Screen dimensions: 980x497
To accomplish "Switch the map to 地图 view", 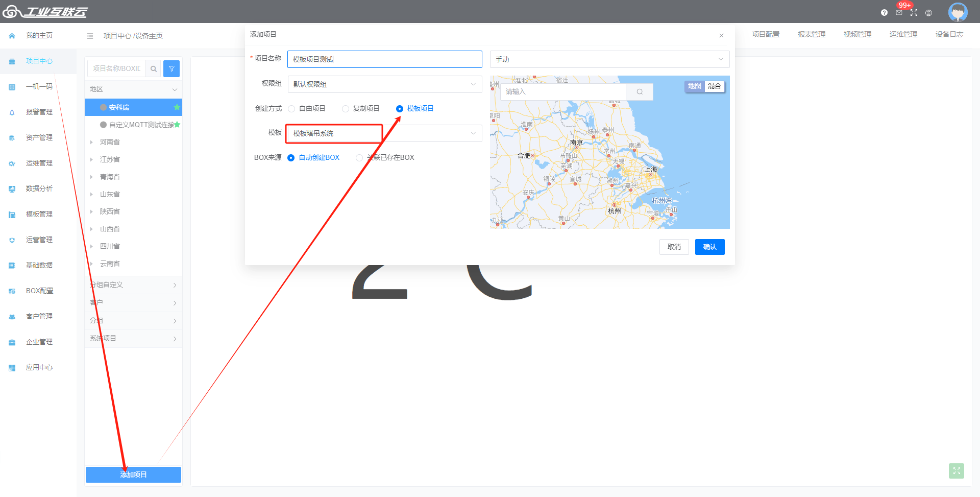I will click(694, 86).
